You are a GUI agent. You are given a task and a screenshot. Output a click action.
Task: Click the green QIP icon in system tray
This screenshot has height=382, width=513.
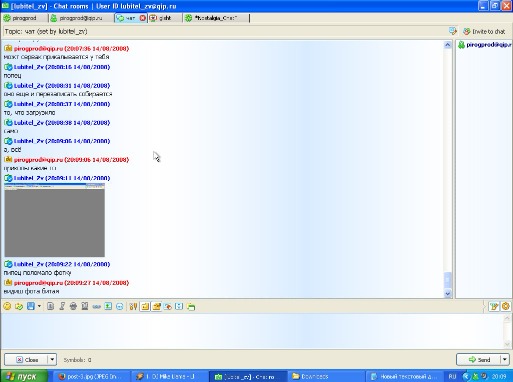pos(475,377)
